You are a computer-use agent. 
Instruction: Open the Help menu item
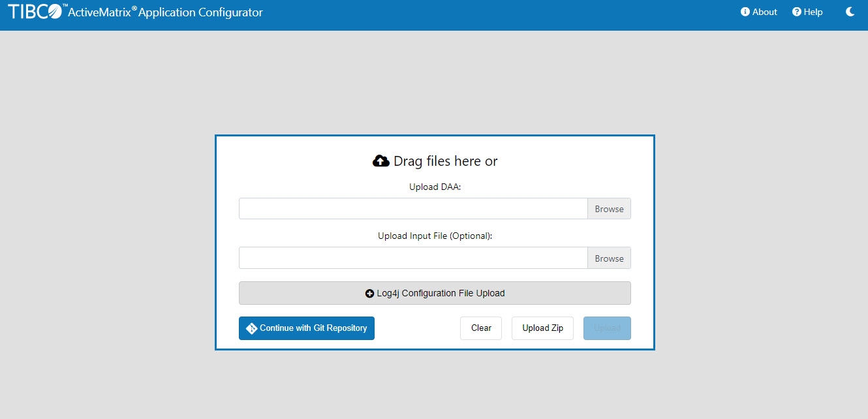(x=813, y=12)
